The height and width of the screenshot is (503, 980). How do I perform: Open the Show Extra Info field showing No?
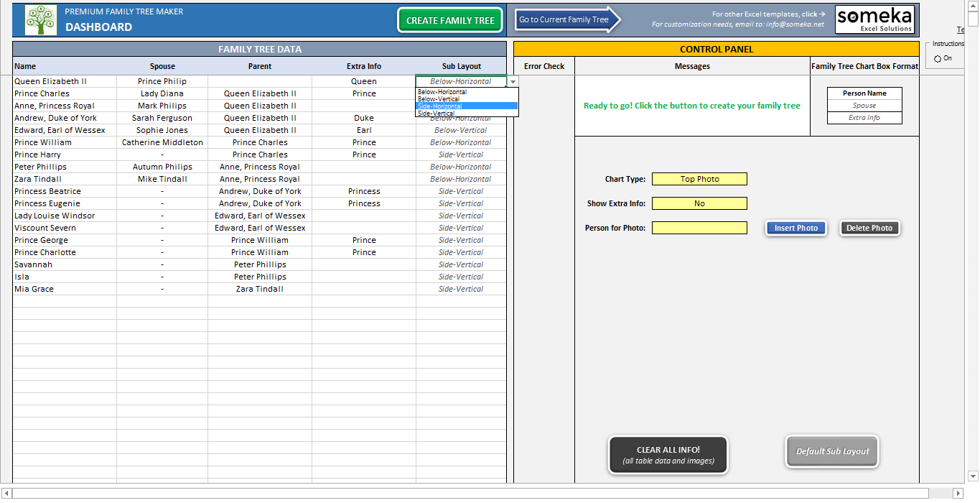[699, 203]
